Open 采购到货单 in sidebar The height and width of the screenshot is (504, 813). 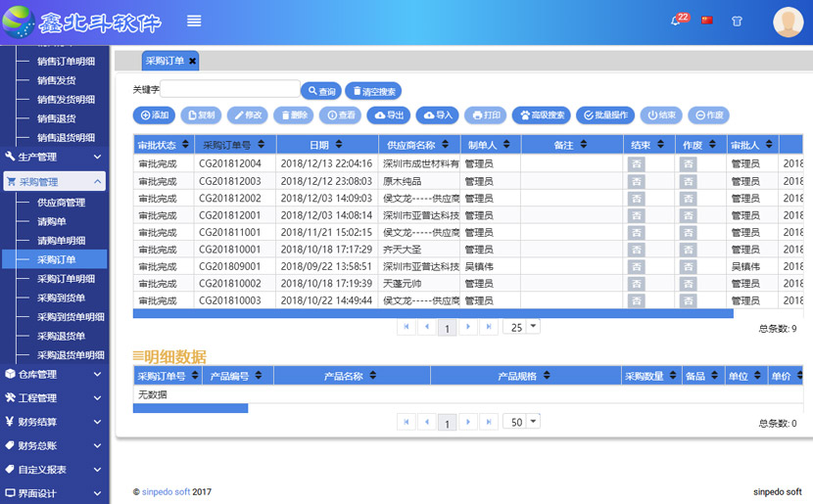point(61,298)
